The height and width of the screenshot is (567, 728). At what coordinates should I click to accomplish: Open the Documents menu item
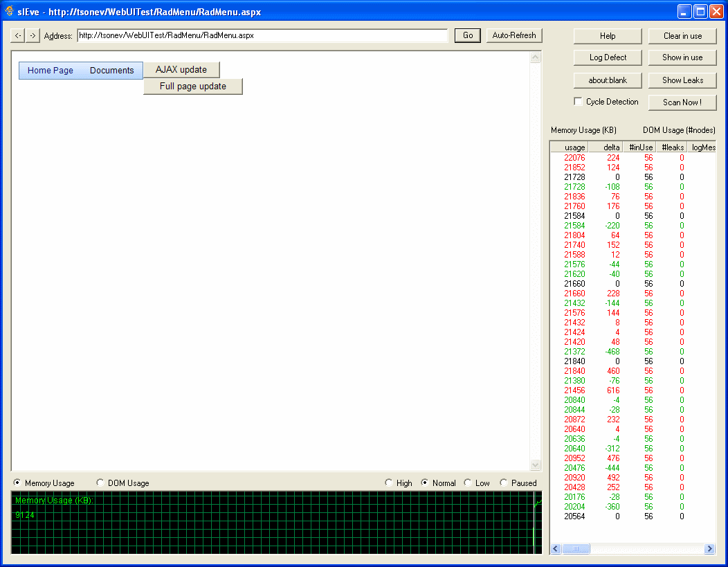[112, 71]
